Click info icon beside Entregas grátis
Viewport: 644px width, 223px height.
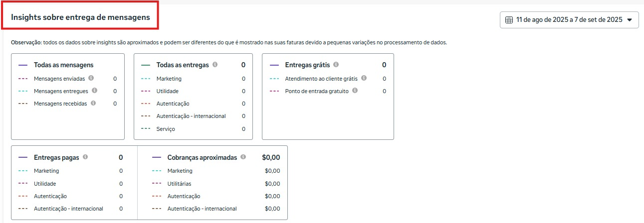336,65
